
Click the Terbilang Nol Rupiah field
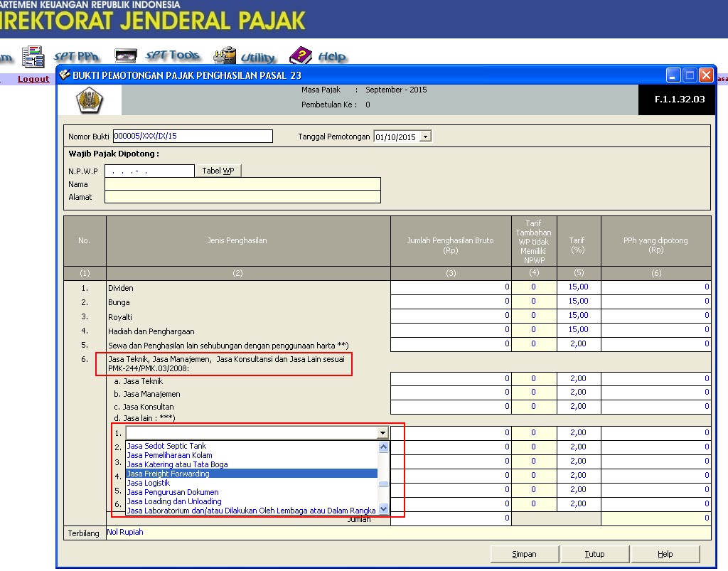(x=409, y=533)
